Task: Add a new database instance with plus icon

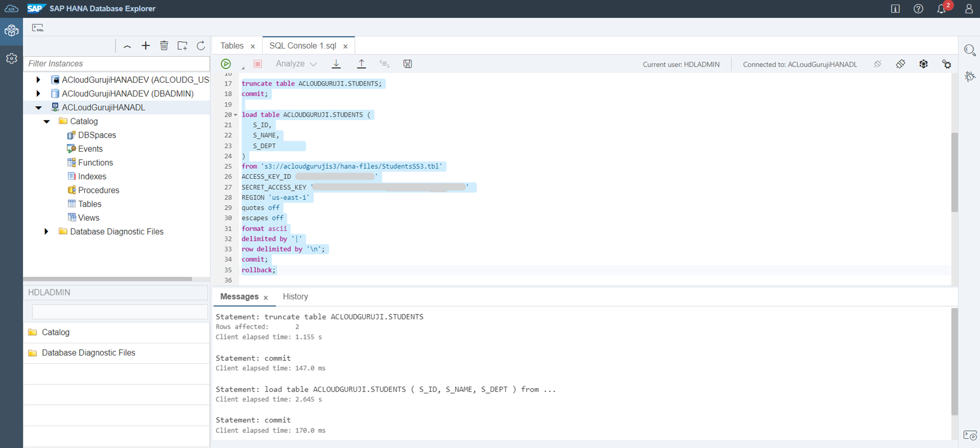Action: [146, 46]
